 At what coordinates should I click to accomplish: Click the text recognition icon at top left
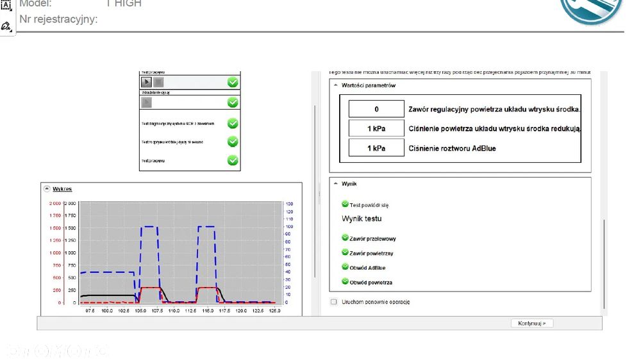click(x=6, y=5)
